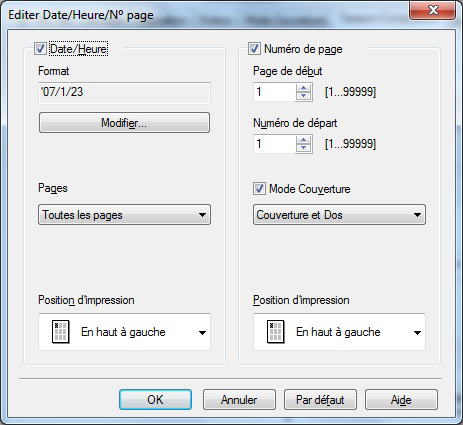Expand the Couverture et Dos dropdown
The image size is (463, 425).
pyautogui.click(x=339, y=215)
